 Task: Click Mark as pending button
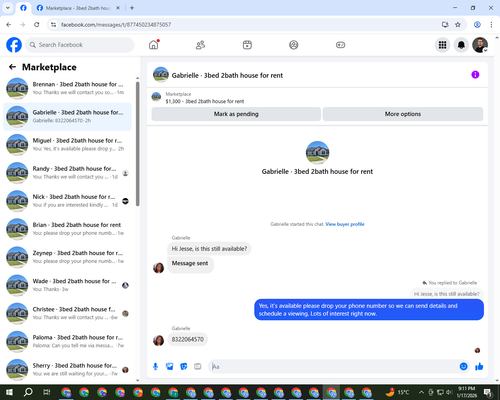[x=236, y=114]
